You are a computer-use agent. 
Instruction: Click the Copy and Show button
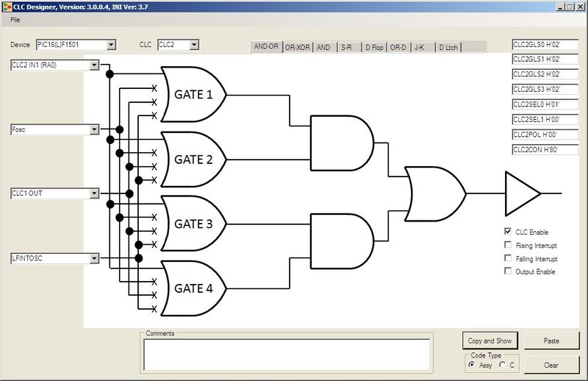490,341
